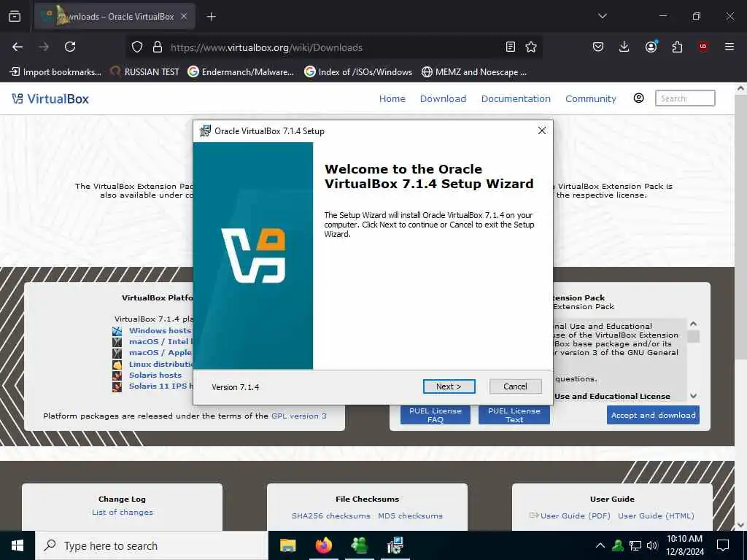The width and height of the screenshot is (747, 560).
Task: Open the Firefox View icon
Action: 15,17
